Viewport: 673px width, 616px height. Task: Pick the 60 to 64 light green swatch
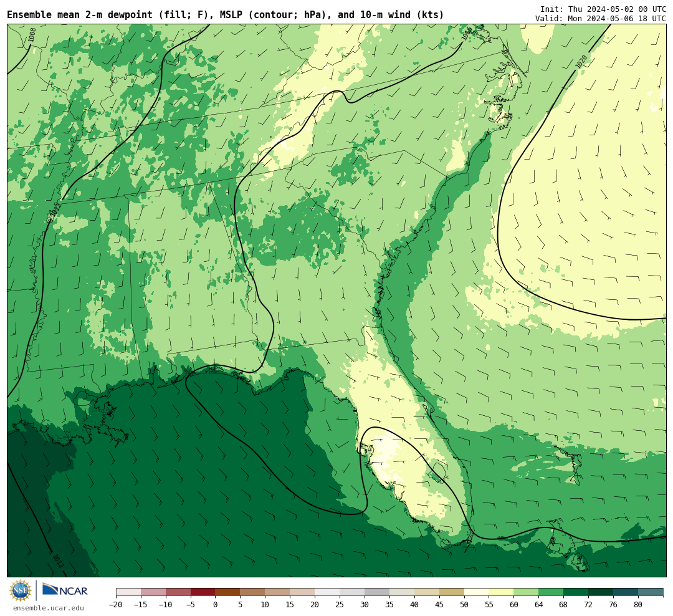tap(527, 592)
